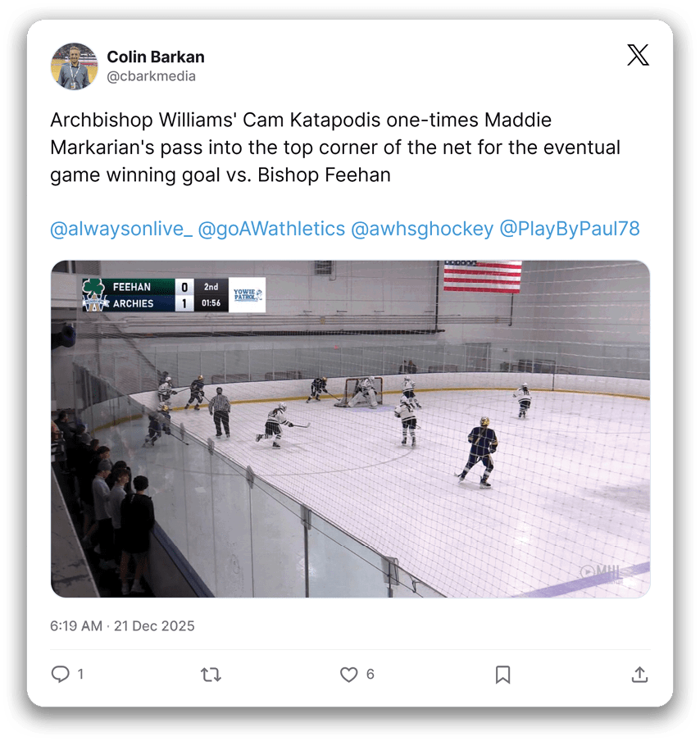Click the X logo icon
The height and width of the screenshot is (741, 700).
tap(638, 55)
